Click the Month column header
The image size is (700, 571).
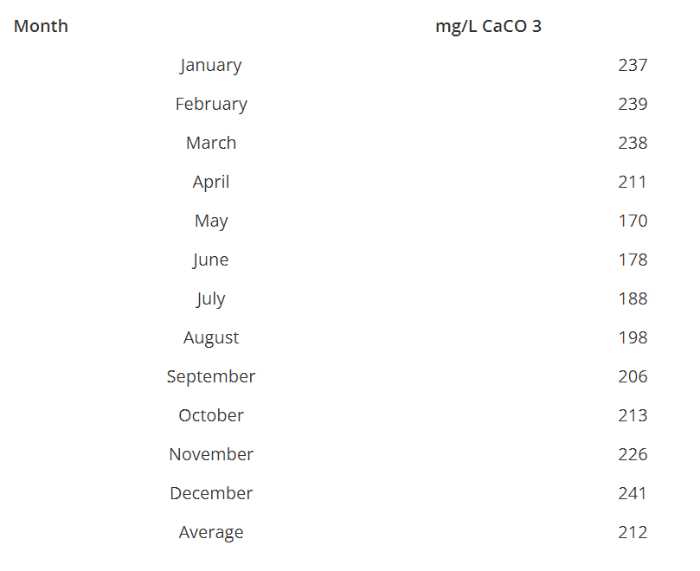point(41,26)
